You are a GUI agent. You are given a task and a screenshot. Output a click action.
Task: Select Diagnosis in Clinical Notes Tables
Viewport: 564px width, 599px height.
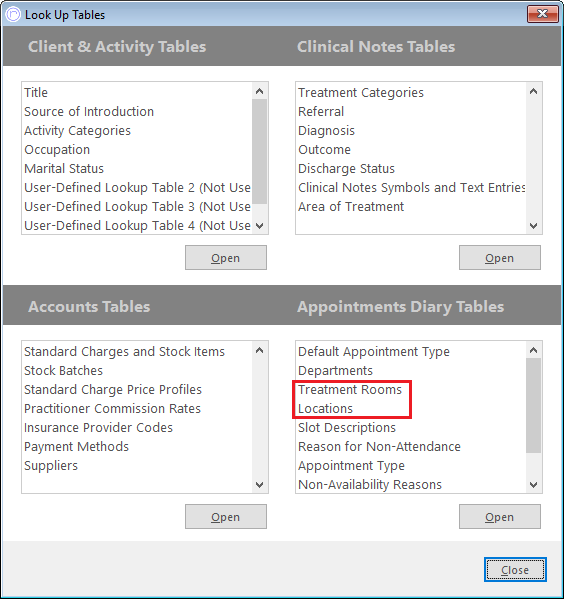326,131
